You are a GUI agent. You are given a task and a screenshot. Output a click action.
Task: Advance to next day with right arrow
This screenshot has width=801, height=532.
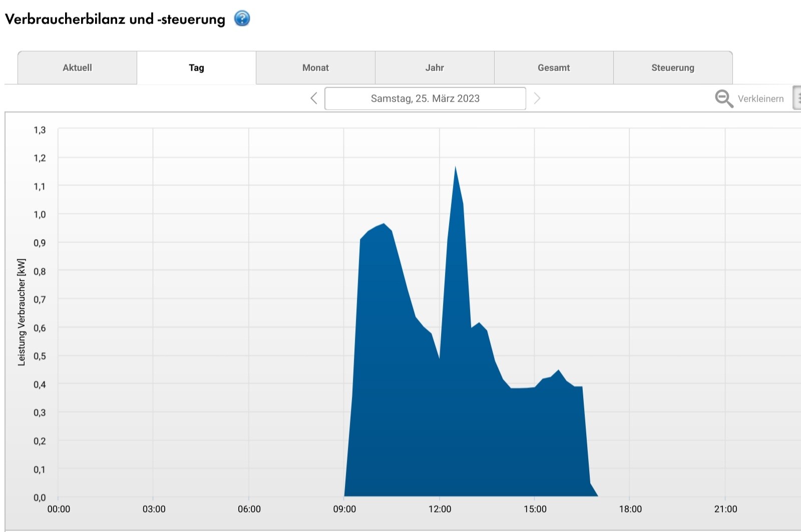537,99
